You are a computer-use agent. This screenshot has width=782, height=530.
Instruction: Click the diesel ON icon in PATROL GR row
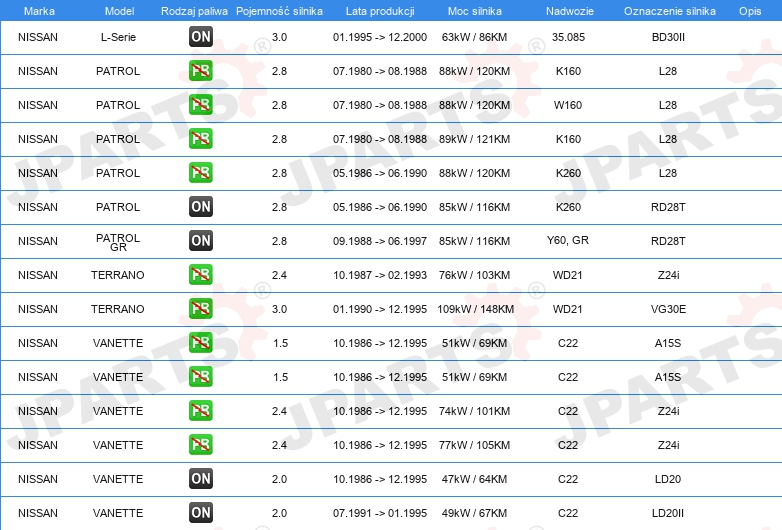pyautogui.click(x=201, y=240)
